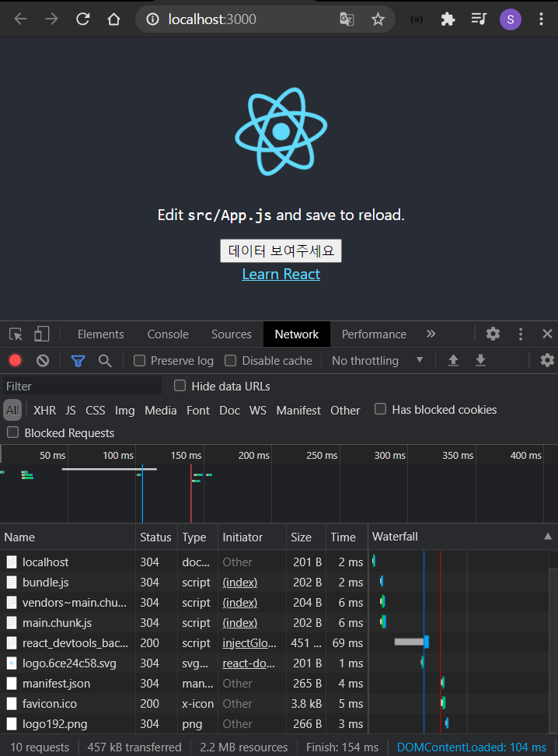The height and width of the screenshot is (756, 558).
Task: Click the react_devtools waterfall bar
Action: [x=412, y=642]
